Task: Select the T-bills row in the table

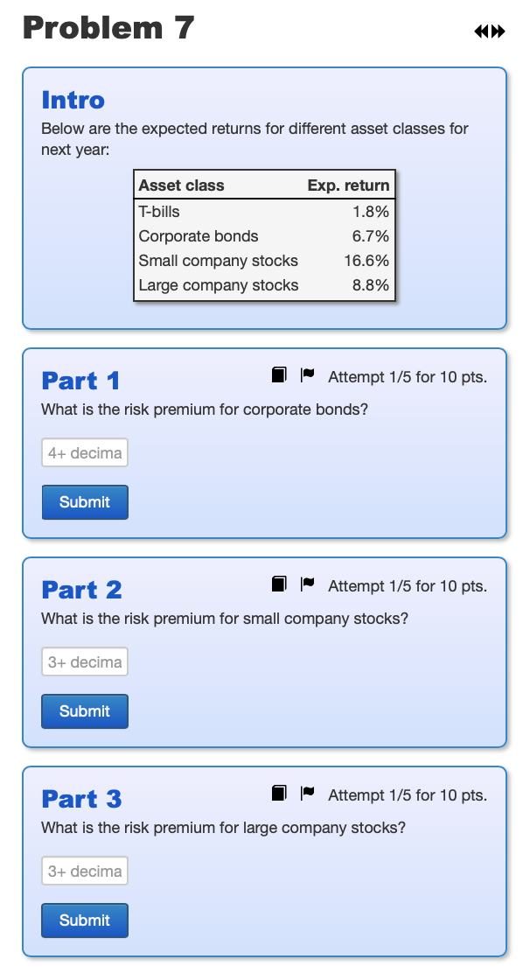Action: click(262, 212)
